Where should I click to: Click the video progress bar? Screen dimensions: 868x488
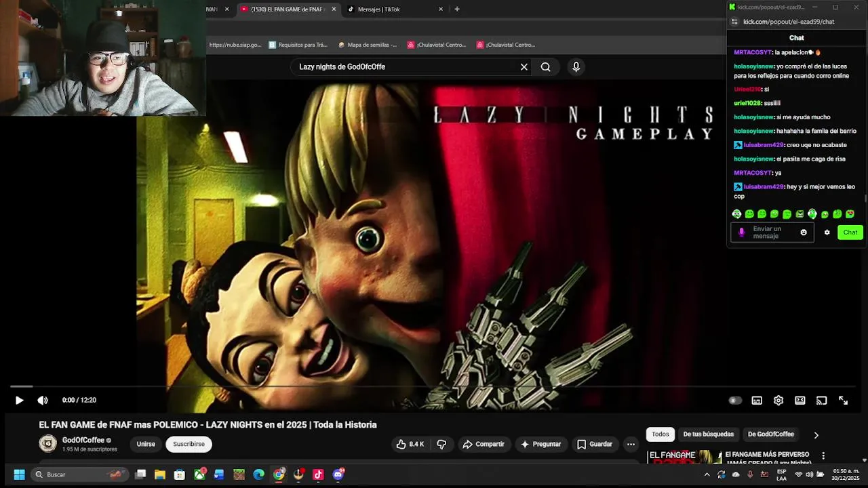tap(434, 386)
